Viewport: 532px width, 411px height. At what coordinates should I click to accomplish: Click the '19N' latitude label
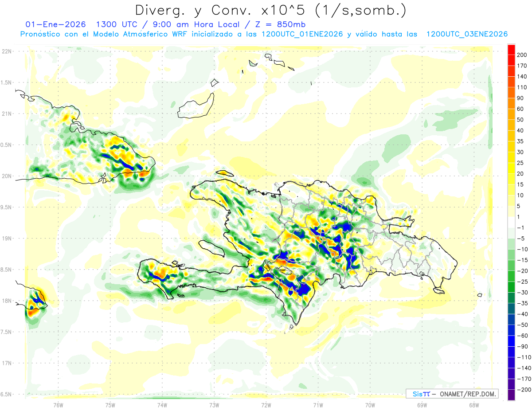(x=7, y=238)
